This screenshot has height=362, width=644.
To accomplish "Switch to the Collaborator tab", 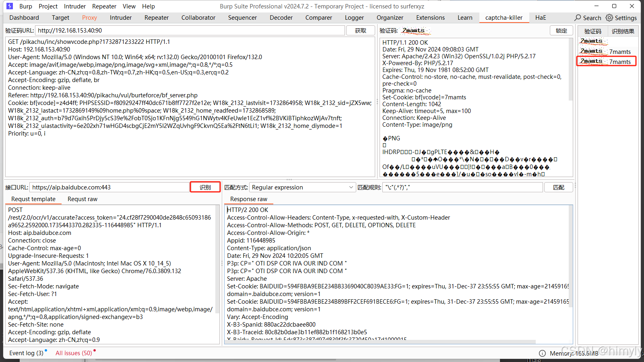I will pyautogui.click(x=198, y=18).
